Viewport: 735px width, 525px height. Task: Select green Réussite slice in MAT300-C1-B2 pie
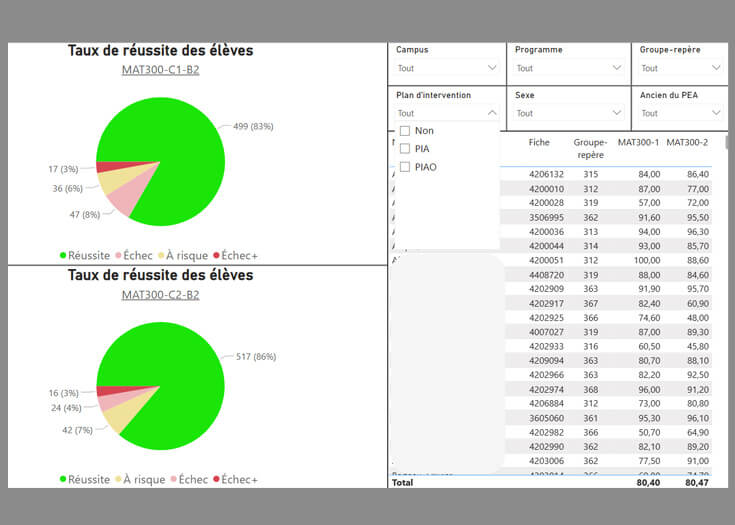click(x=170, y=150)
